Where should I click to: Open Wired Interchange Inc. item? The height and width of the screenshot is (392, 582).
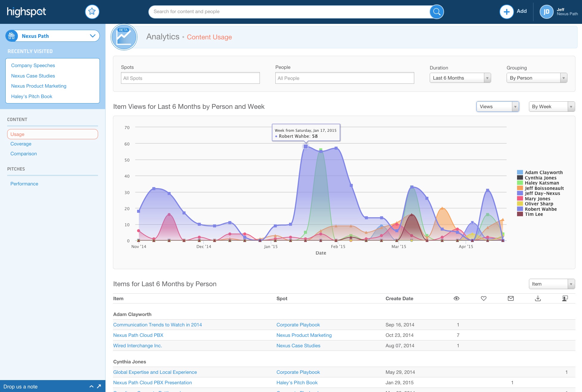pyautogui.click(x=138, y=345)
